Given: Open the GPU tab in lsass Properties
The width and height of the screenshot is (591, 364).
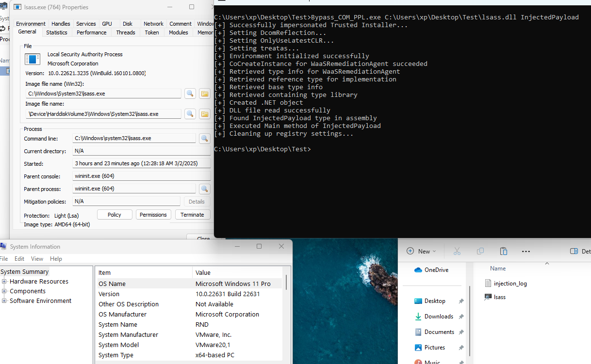Looking at the screenshot, I should pyautogui.click(x=107, y=24).
